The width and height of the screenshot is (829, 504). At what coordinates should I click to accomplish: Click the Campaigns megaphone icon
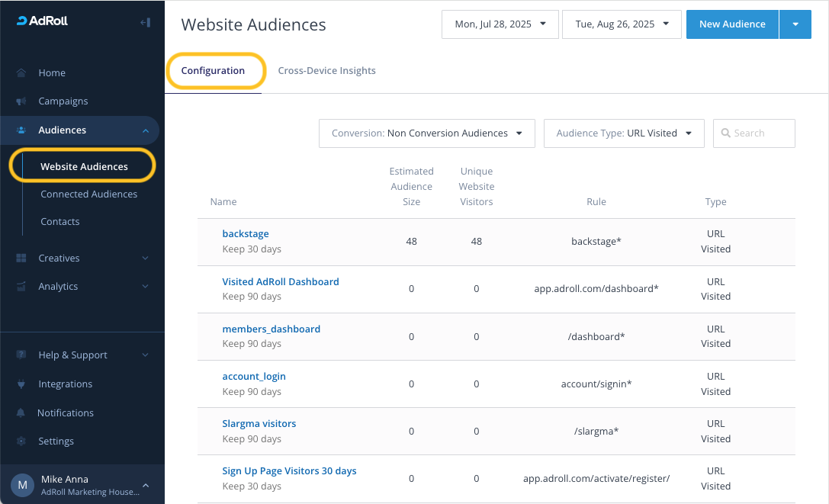21,101
